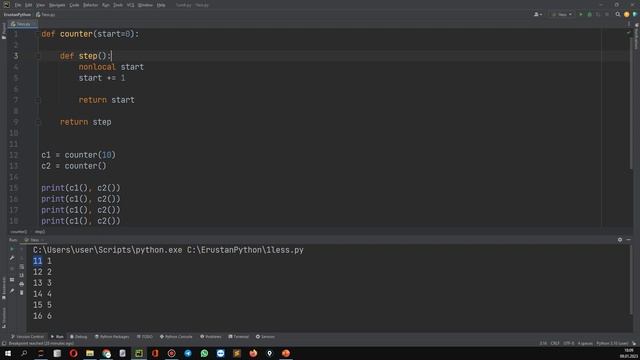Open the Navigate menu

pyautogui.click(x=57, y=5)
